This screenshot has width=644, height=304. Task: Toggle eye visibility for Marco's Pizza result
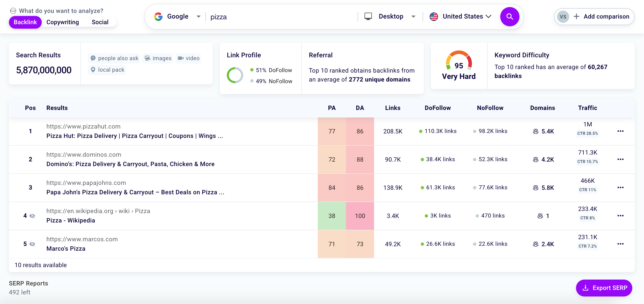point(32,244)
